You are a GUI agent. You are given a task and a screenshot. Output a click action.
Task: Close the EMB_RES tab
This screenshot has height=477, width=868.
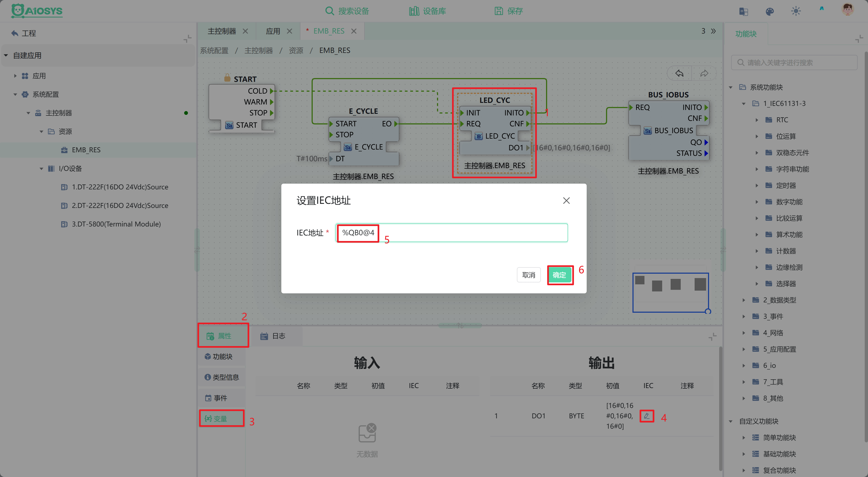click(x=354, y=31)
